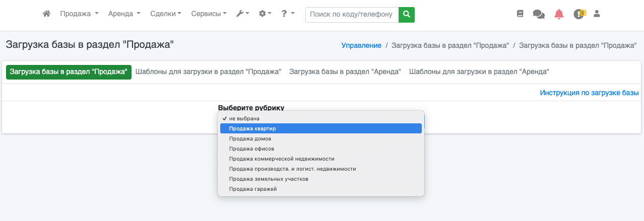Image resolution: width=644 pixels, height=221 pixels.
Task: Expand the Аренда navbar dropdown
Action: coord(124,14)
